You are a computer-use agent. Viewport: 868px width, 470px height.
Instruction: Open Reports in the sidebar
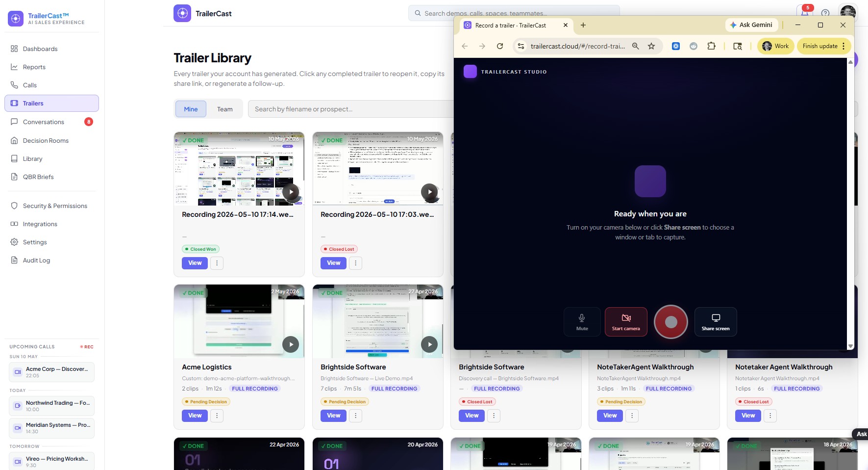click(x=51, y=67)
